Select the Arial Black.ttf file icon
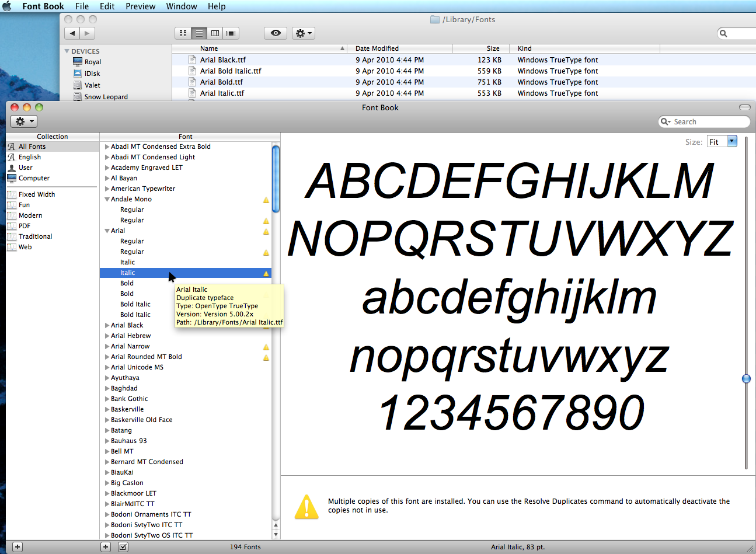The height and width of the screenshot is (554, 756). click(x=192, y=60)
